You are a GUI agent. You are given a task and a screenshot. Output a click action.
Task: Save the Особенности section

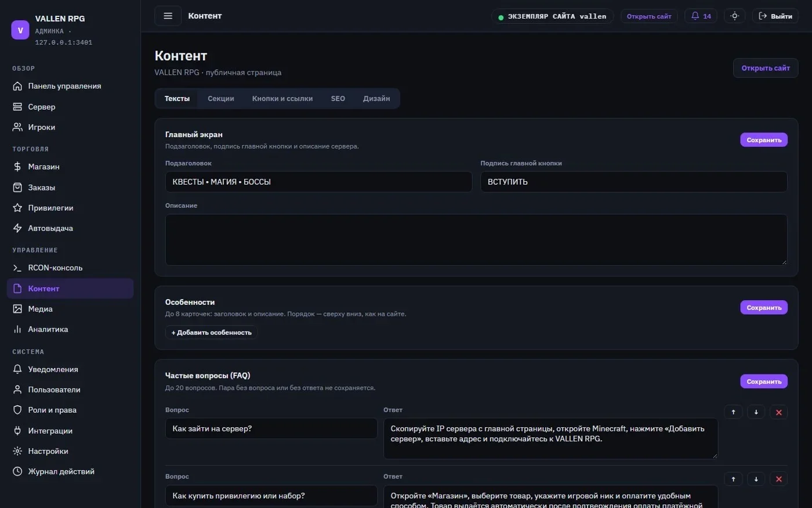(x=764, y=308)
